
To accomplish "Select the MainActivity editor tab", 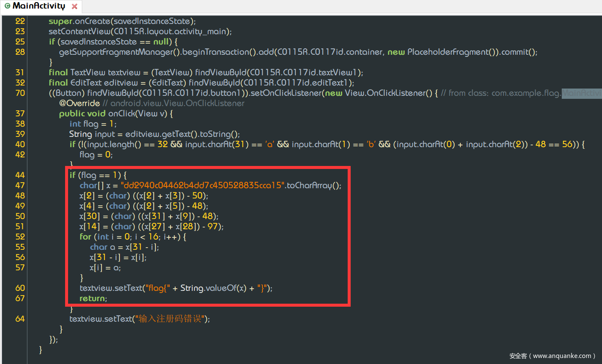I will tap(39, 6).
